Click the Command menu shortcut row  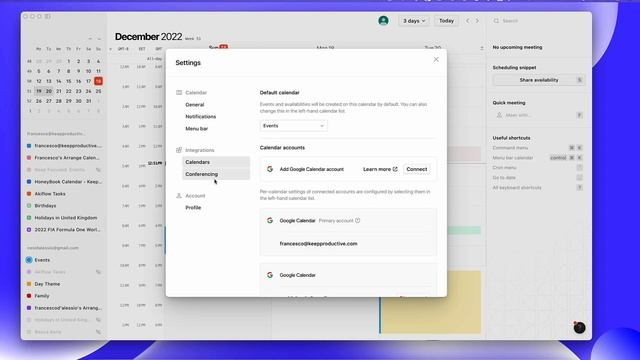(538, 148)
